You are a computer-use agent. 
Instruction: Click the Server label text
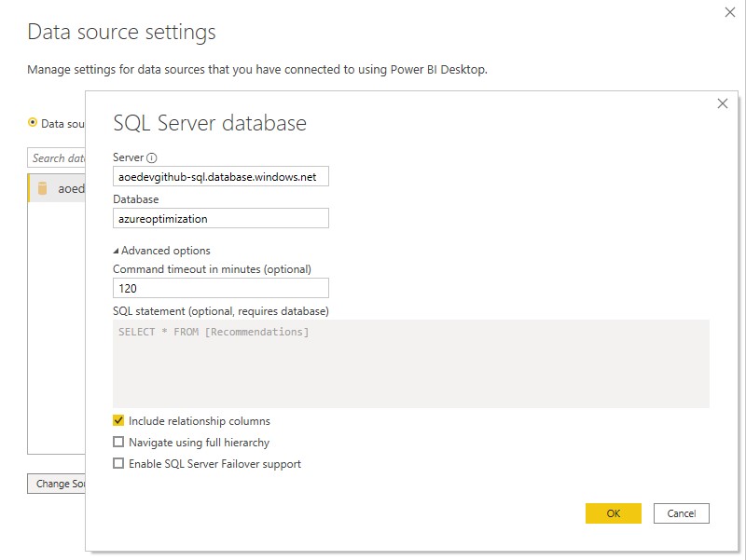(x=128, y=157)
